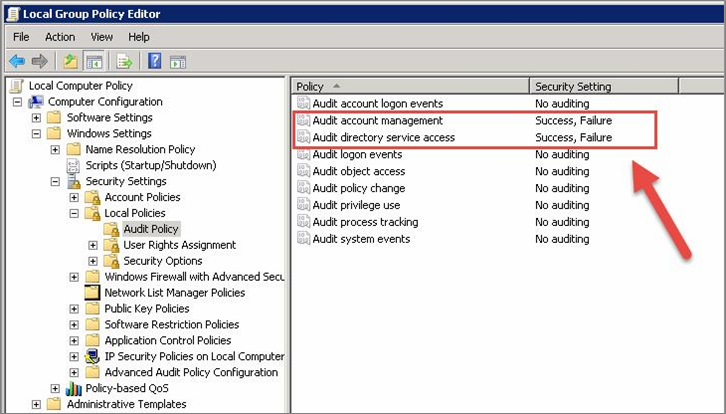
Task: Click the Security Setting column header
Action: 573,87
